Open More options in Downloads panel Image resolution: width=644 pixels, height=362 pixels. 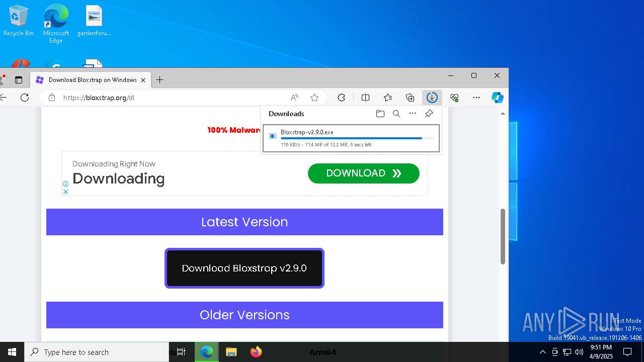[413, 114]
